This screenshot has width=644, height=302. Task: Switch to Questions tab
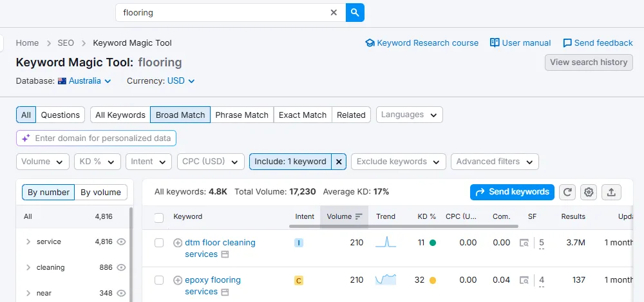click(x=61, y=115)
